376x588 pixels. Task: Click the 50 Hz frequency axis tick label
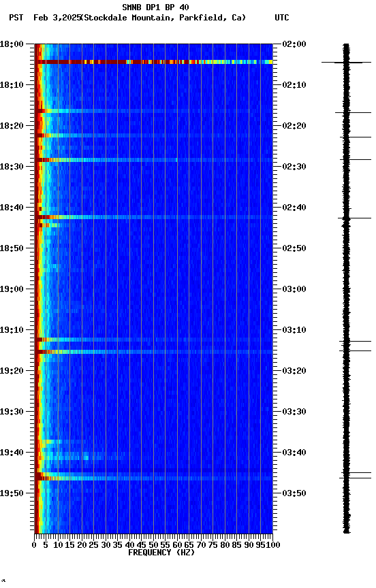click(x=153, y=545)
